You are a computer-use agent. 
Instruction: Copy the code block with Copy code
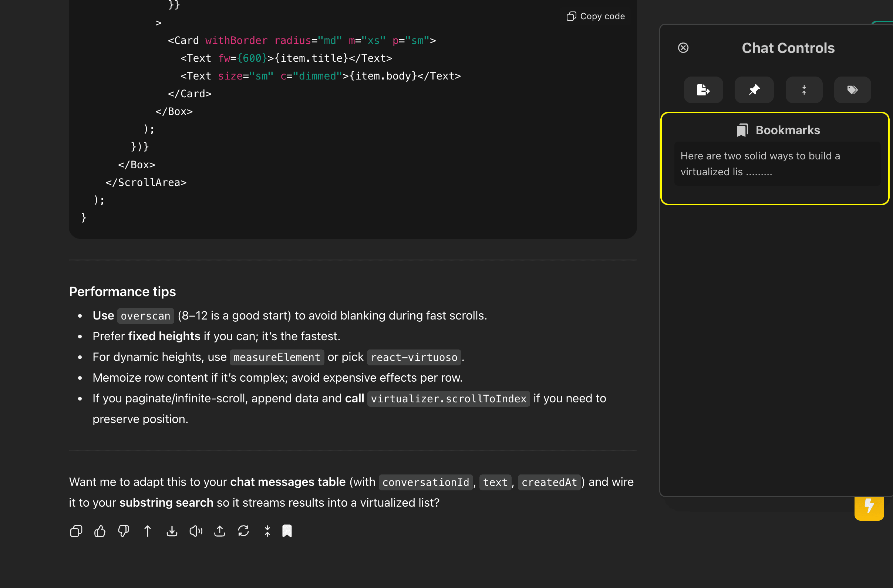point(596,16)
